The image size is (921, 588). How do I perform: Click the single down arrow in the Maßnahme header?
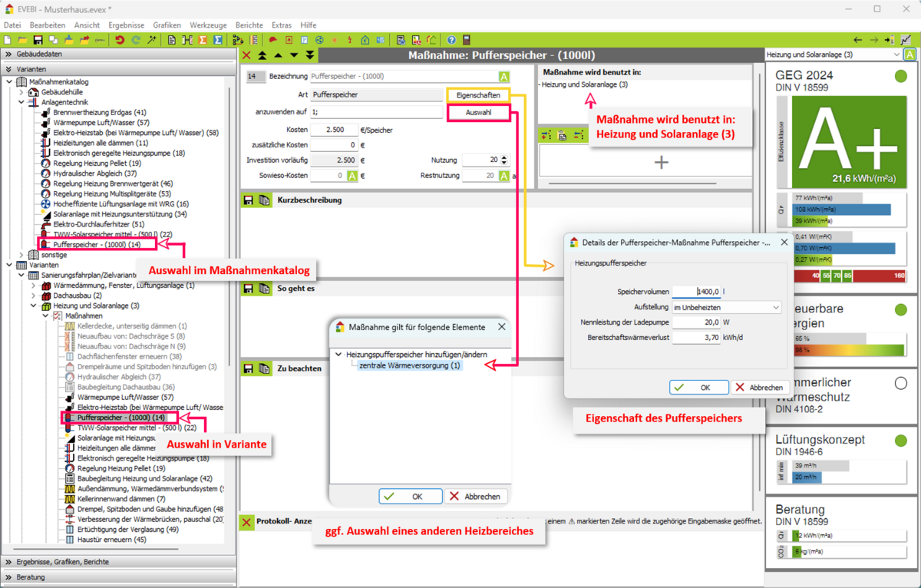point(294,55)
